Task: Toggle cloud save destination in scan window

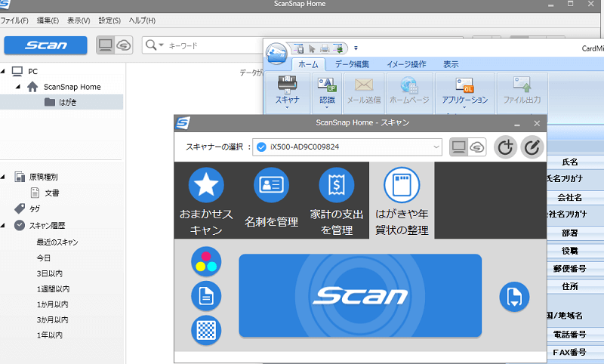Action: coord(477,147)
